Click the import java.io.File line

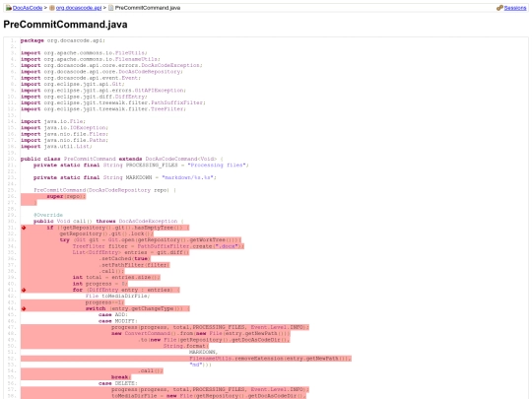[x=53, y=121]
